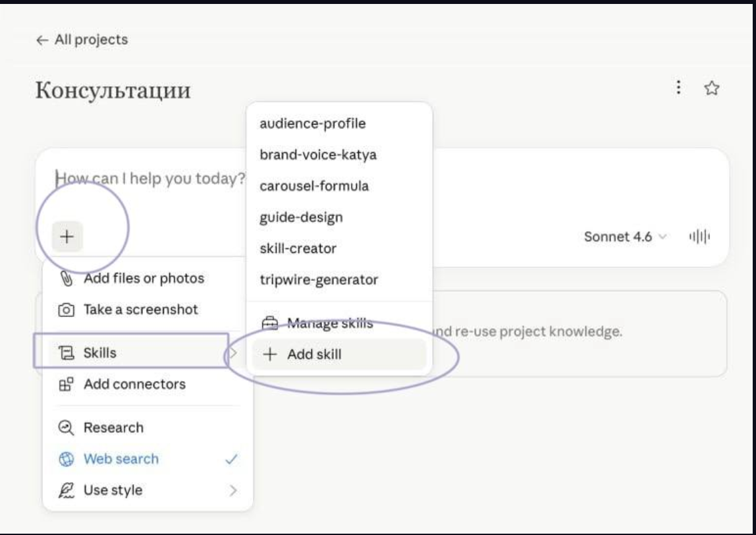The height and width of the screenshot is (535, 756).
Task: Expand the Use style submenu arrow
Action: (x=233, y=491)
